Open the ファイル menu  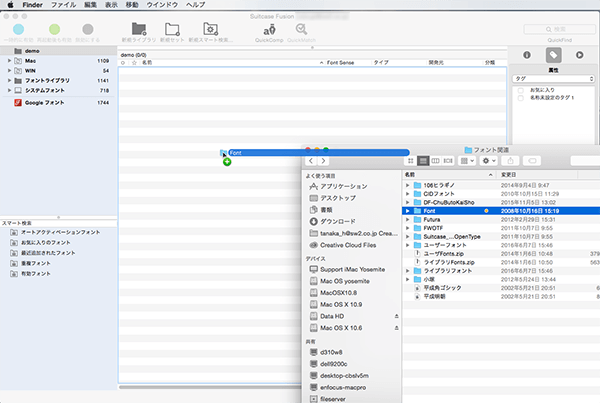(64, 5)
